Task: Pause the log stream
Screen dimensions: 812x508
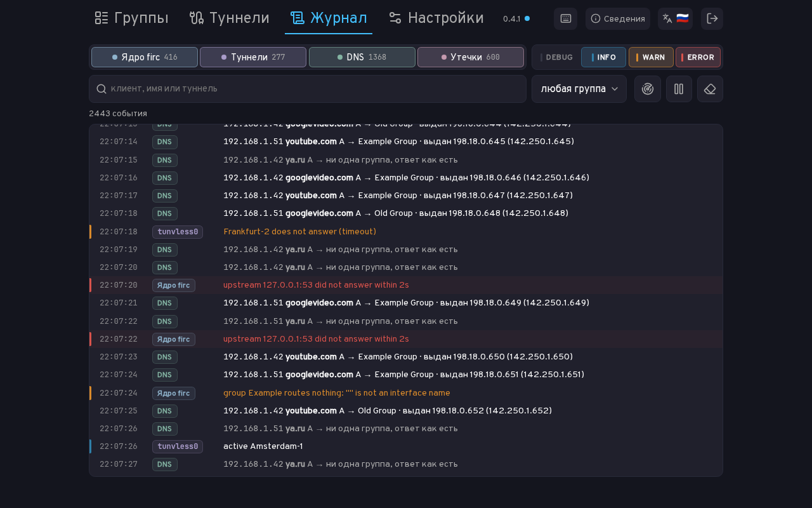Action: point(679,89)
